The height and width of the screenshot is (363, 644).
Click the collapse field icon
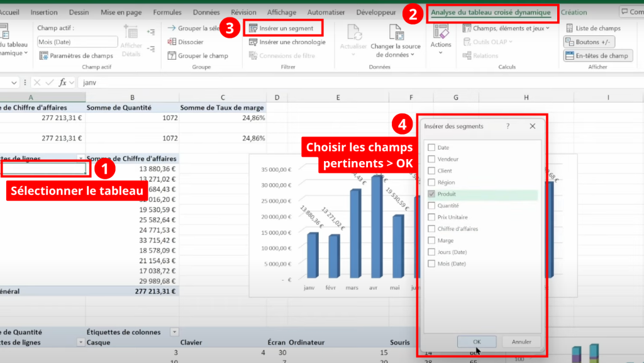point(151,49)
